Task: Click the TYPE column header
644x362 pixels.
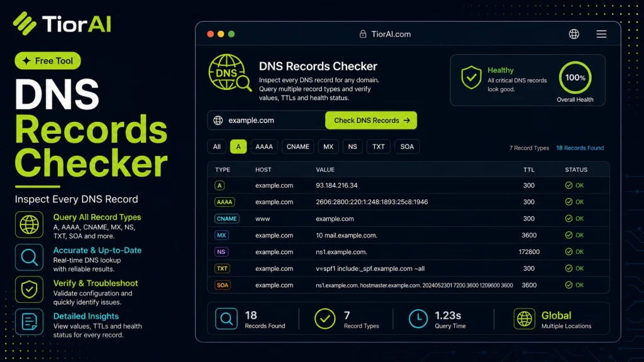Action: [x=223, y=170]
